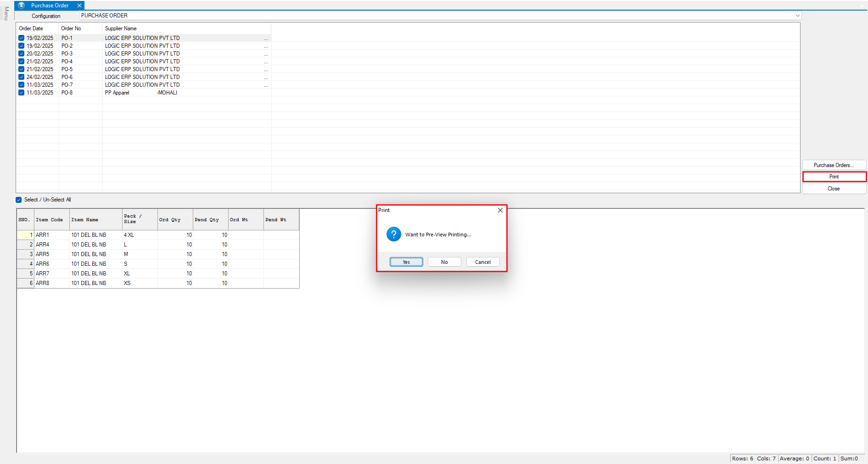Open the vertical Menu side panel
The height and width of the screenshot is (464, 868).
tap(6, 13)
